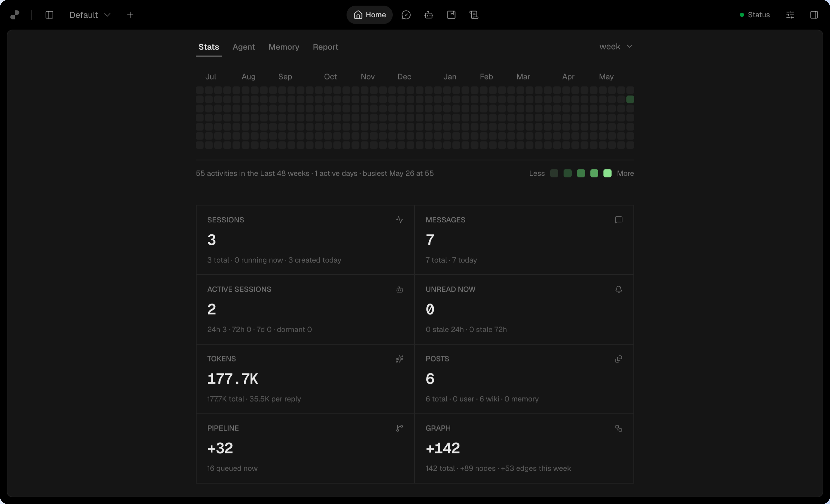Viewport: 830px width, 504px height.
Task: Click the Unread Now bell icon
Action: pyautogui.click(x=619, y=289)
